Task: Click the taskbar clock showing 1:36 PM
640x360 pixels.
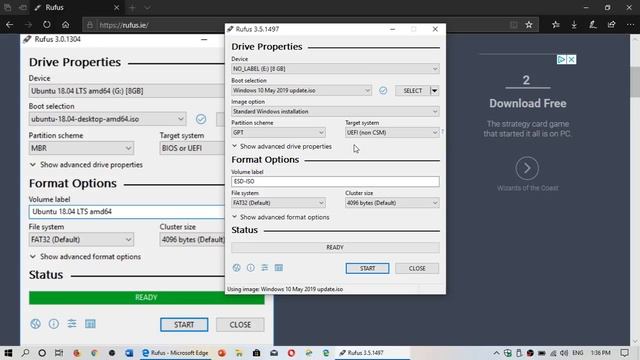Action: tap(600, 353)
